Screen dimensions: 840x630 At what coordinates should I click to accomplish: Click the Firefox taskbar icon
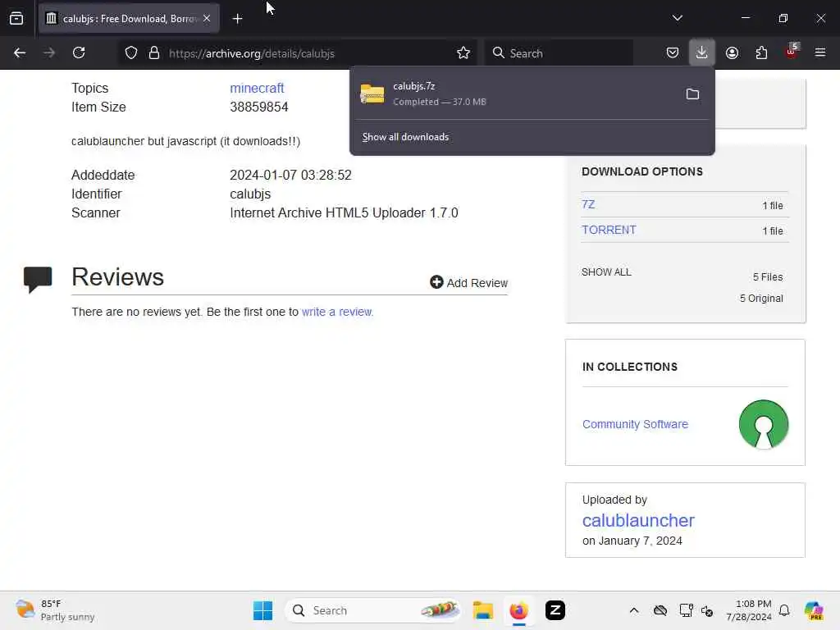(x=518, y=610)
